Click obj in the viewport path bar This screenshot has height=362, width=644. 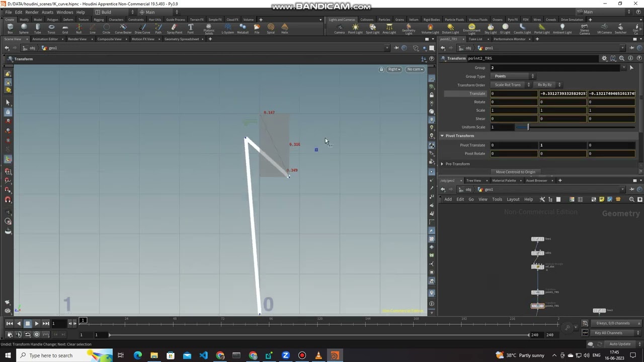(32, 48)
